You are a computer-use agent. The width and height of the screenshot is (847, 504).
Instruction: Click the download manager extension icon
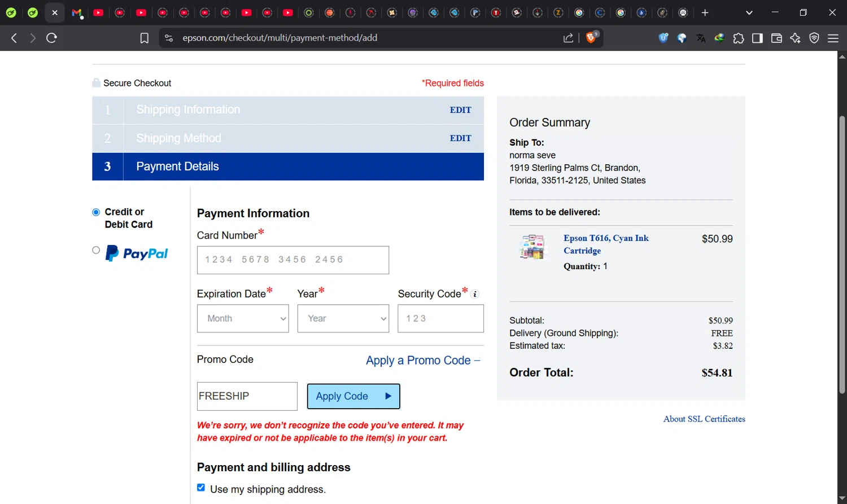[x=719, y=38]
